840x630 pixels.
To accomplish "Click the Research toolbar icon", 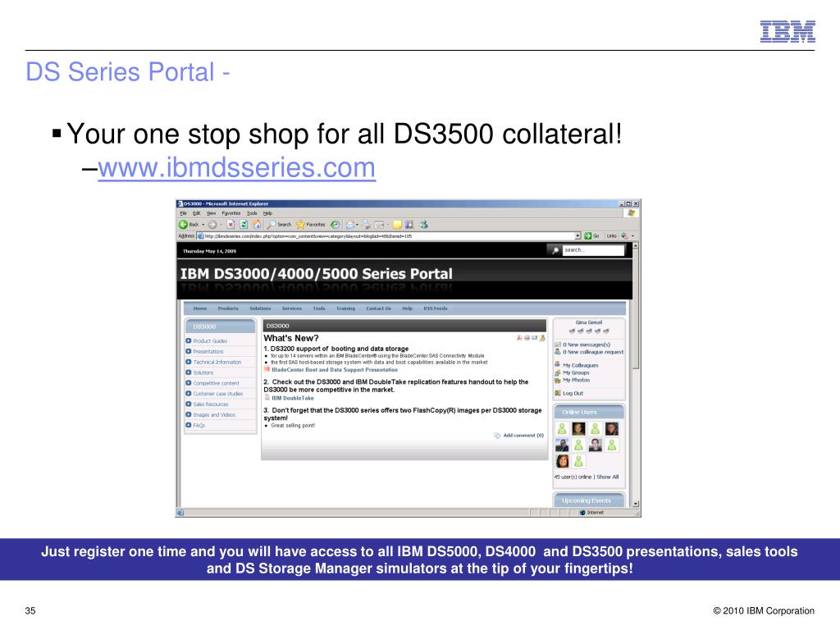I will (x=409, y=225).
